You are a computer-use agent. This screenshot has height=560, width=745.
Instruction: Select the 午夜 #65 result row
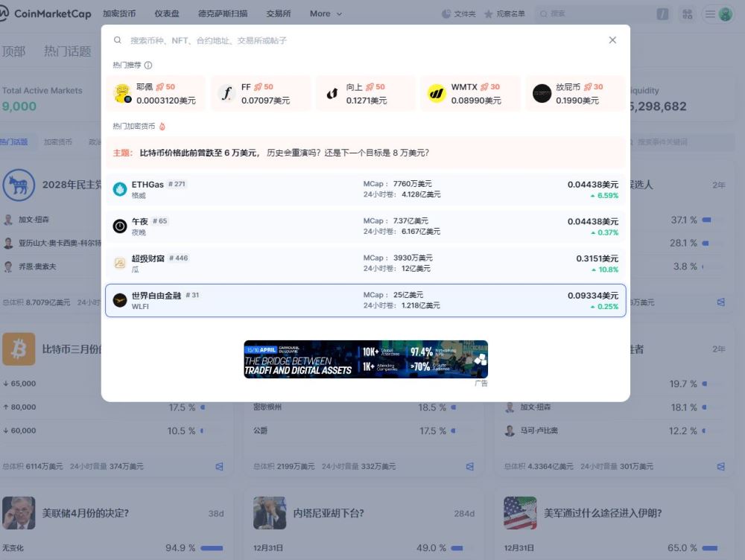(365, 226)
